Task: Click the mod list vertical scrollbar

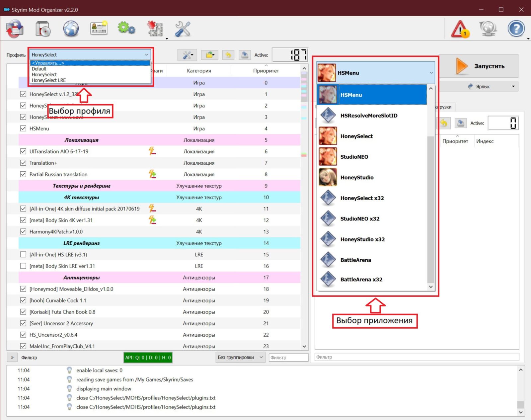Action: tap(304, 208)
